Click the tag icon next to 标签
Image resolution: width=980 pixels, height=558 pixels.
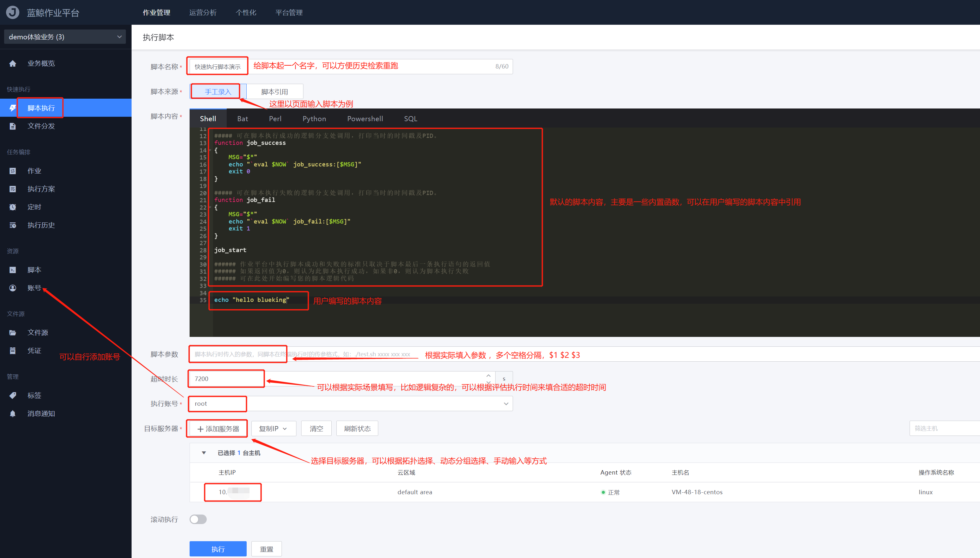click(x=13, y=395)
